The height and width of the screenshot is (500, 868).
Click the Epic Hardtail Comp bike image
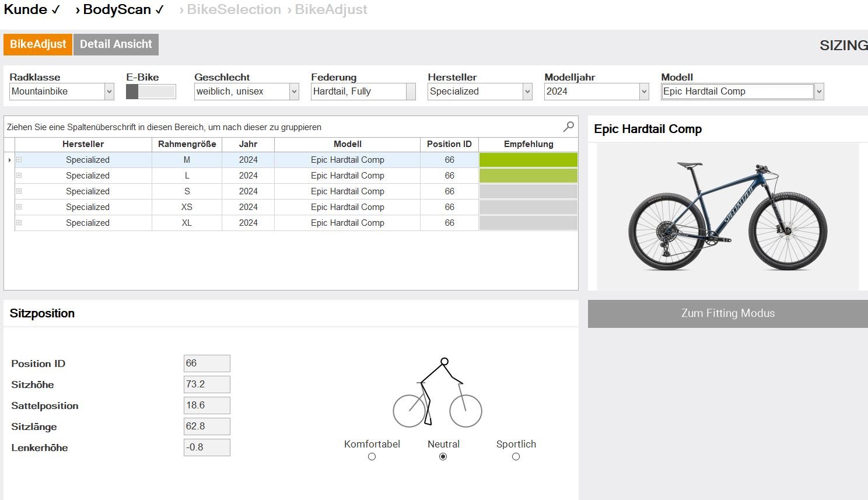727,216
